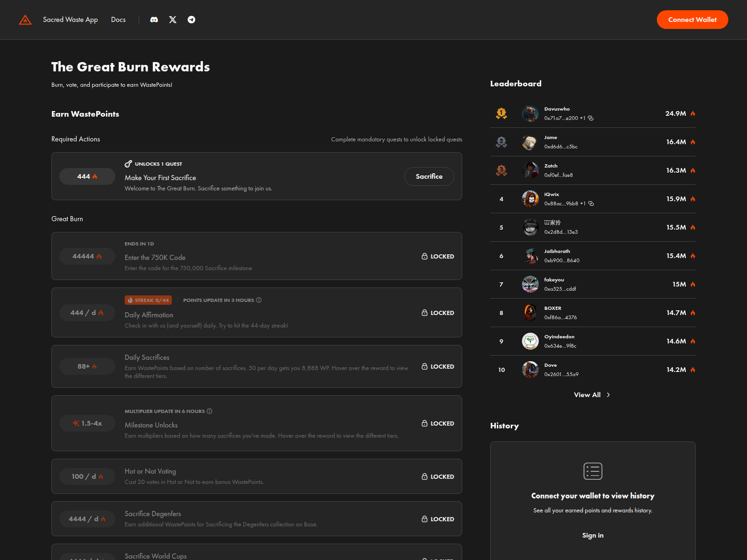
Task: Click the Leaderboard heading
Action: point(516,84)
